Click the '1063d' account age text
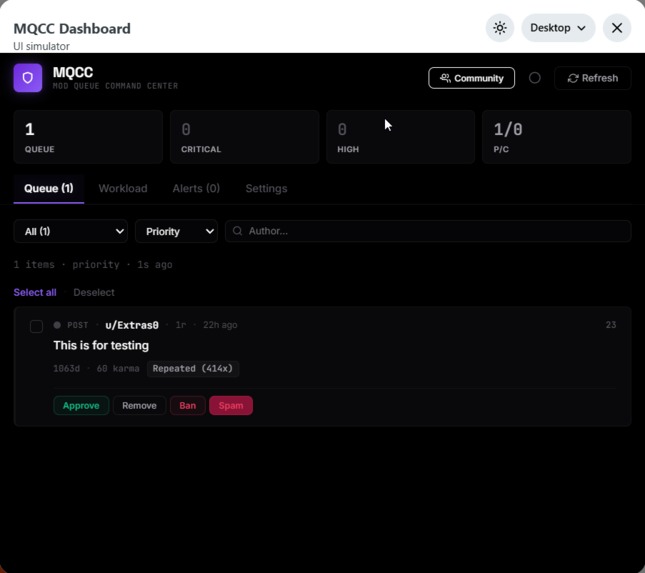This screenshot has width=645, height=573. [67, 369]
